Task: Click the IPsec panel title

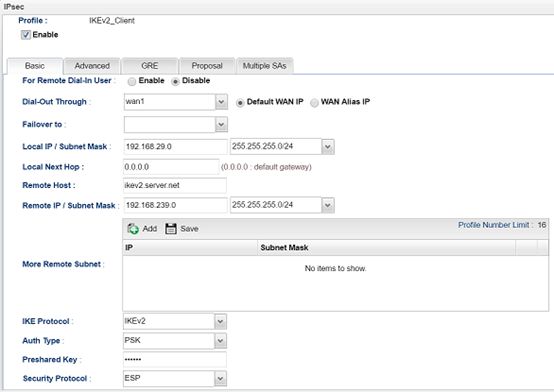Action: [14, 7]
